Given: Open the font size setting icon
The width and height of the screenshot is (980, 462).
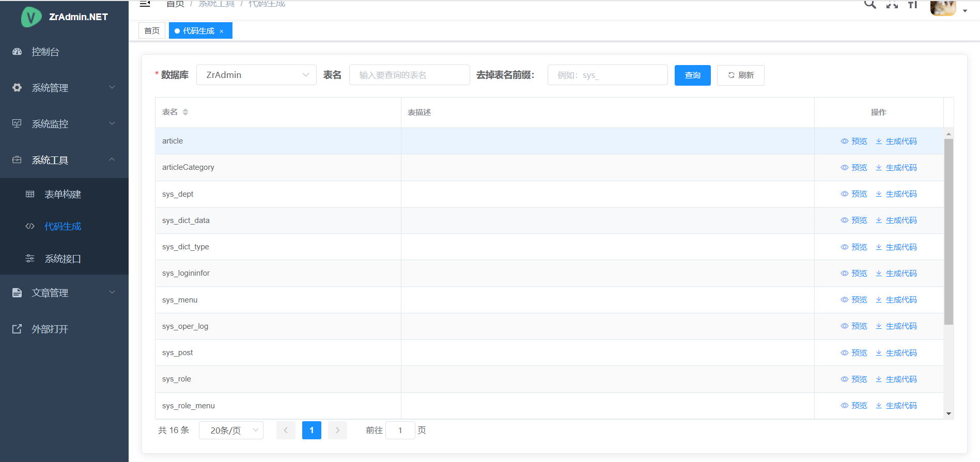Looking at the screenshot, I should 913,5.
